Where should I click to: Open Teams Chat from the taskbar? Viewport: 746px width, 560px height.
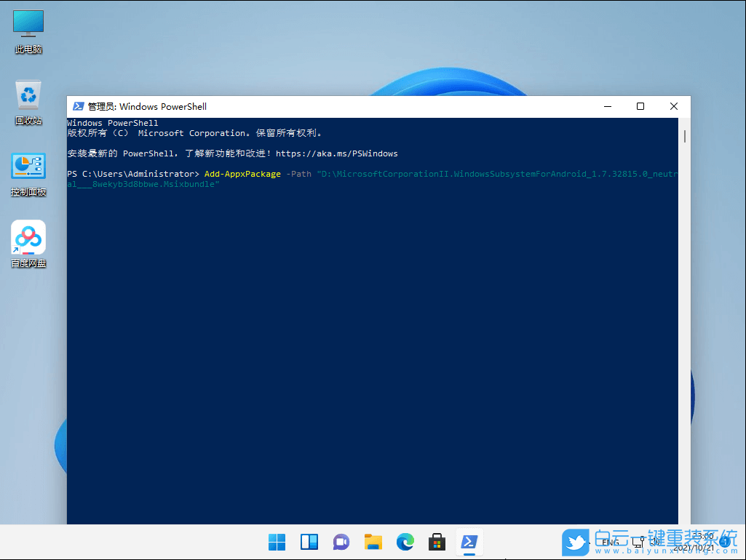click(341, 542)
